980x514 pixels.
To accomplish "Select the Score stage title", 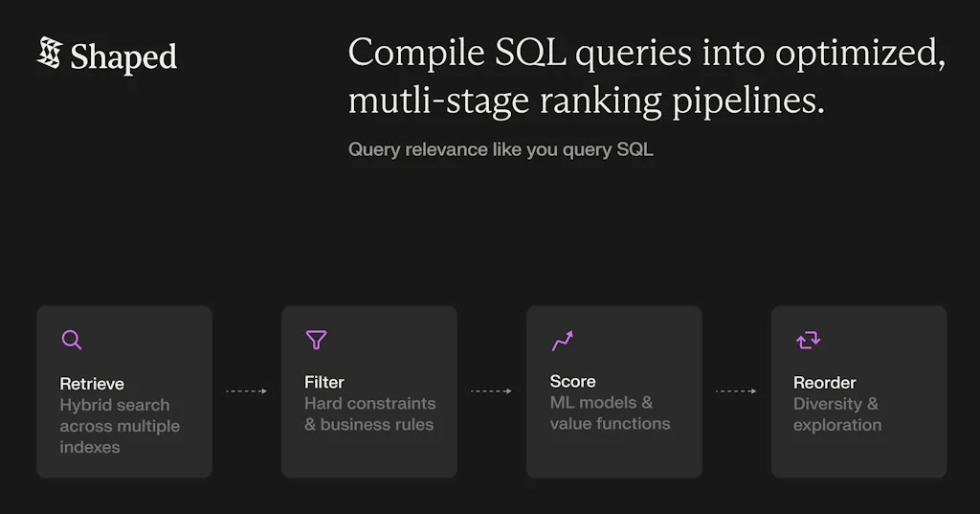I will click(x=572, y=381).
